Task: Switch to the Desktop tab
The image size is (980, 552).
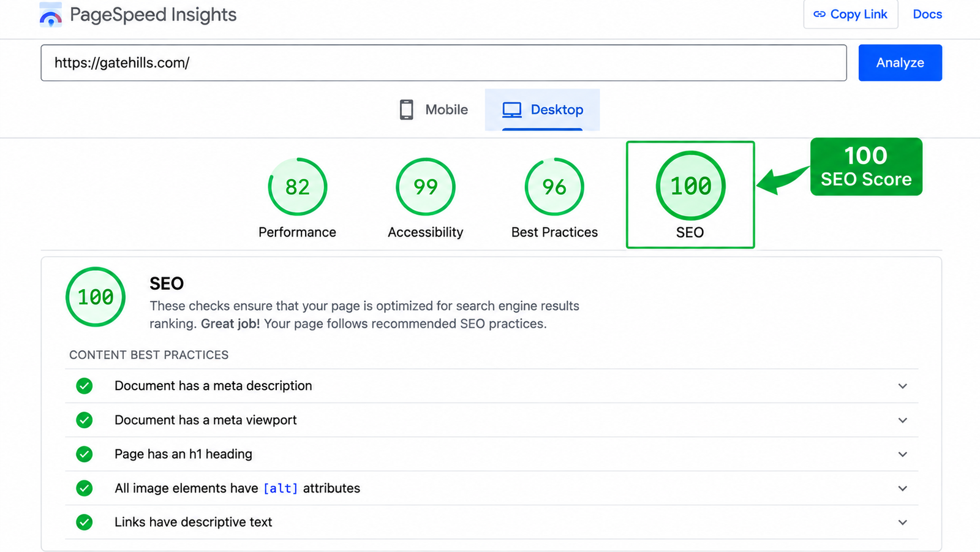Action: click(542, 110)
